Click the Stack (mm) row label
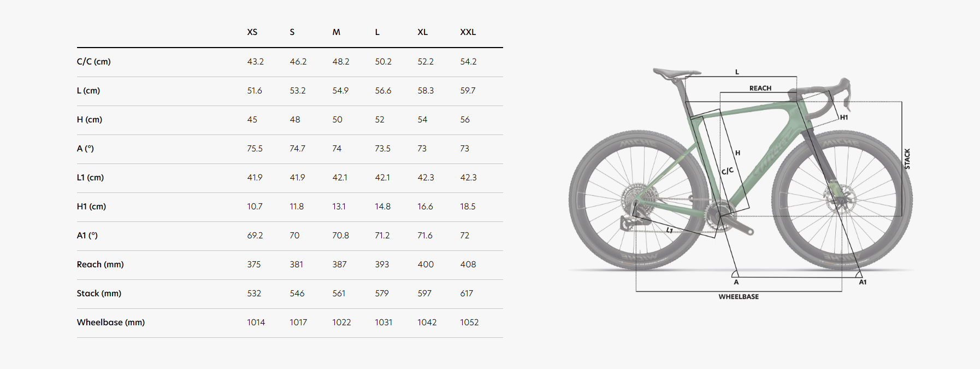980x369 pixels. (x=99, y=294)
